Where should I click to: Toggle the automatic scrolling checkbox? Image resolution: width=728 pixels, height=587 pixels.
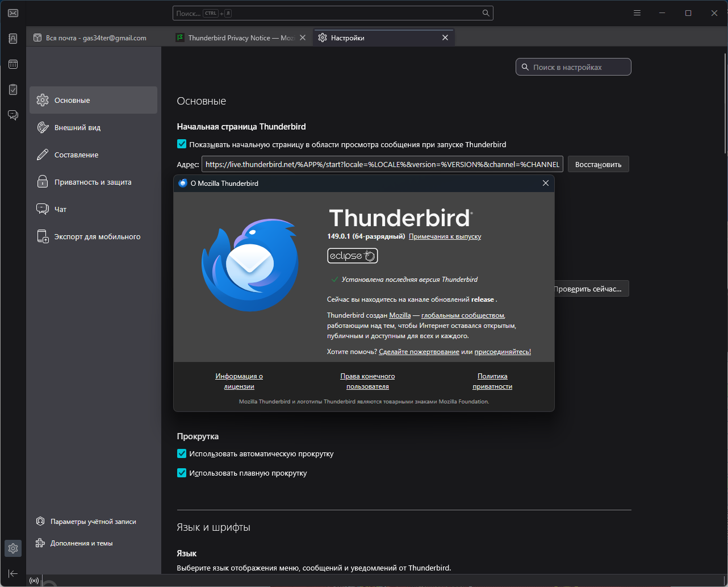click(x=182, y=453)
